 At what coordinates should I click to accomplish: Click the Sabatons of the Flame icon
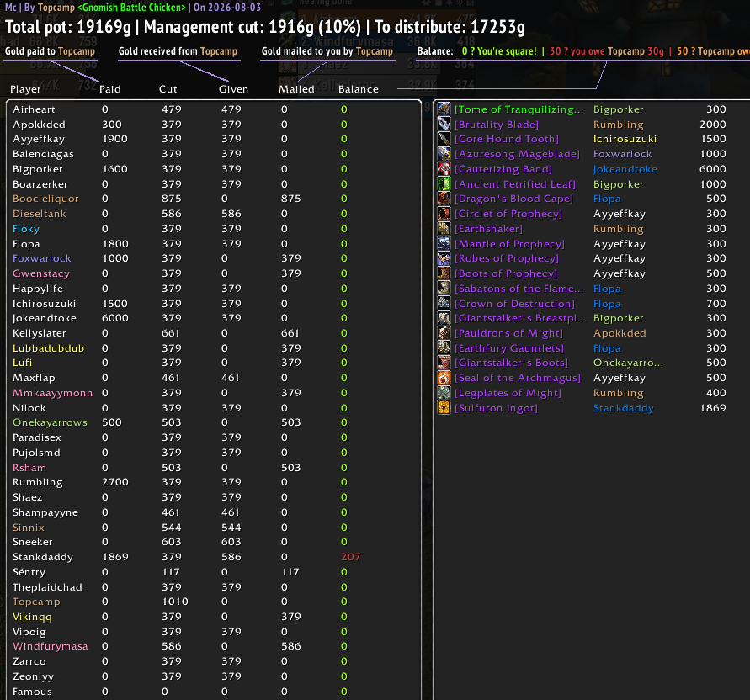tap(444, 289)
